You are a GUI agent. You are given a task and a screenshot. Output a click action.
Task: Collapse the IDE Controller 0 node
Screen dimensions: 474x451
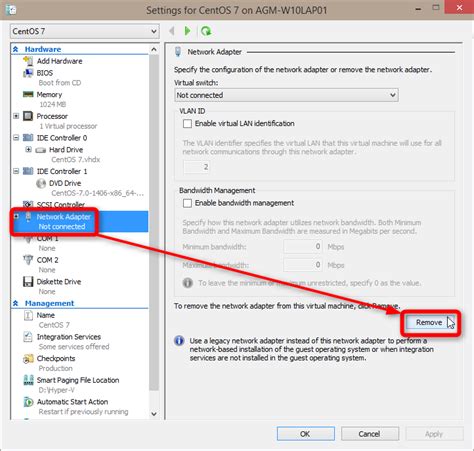[16, 138]
